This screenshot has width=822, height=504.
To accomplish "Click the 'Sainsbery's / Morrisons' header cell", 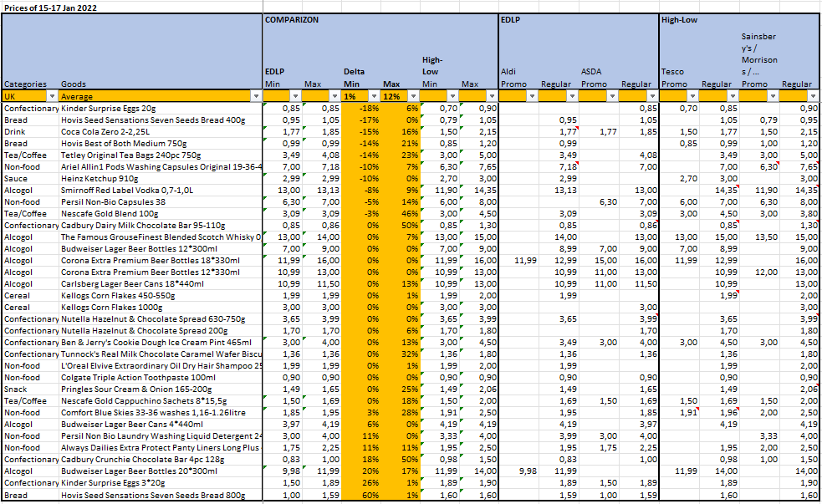I will point(759,54).
